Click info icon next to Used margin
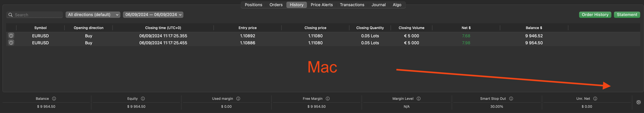The width and height of the screenshot is (644, 113). [x=238, y=99]
